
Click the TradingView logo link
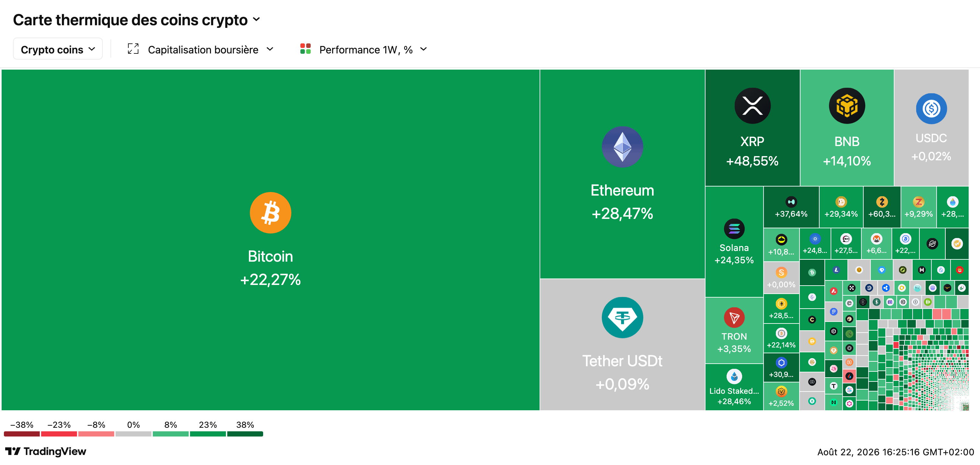pyautogui.click(x=46, y=451)
